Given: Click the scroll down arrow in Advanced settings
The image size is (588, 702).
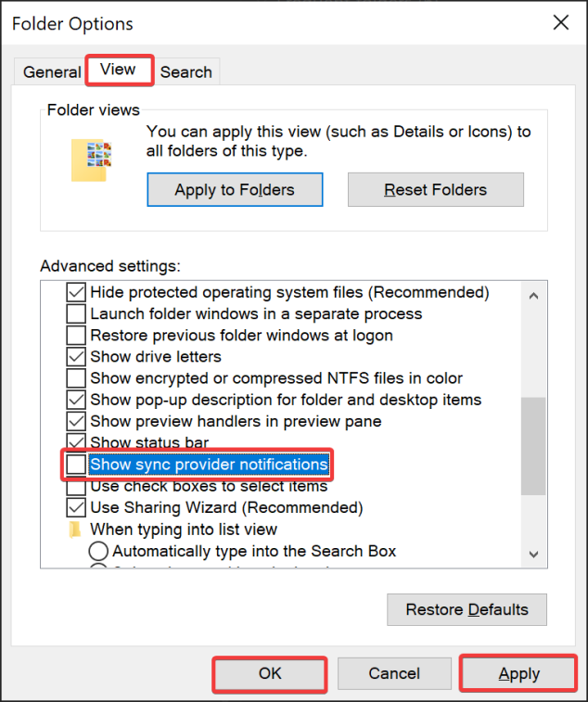Looking at the screenshot, I should pos(532,554).
